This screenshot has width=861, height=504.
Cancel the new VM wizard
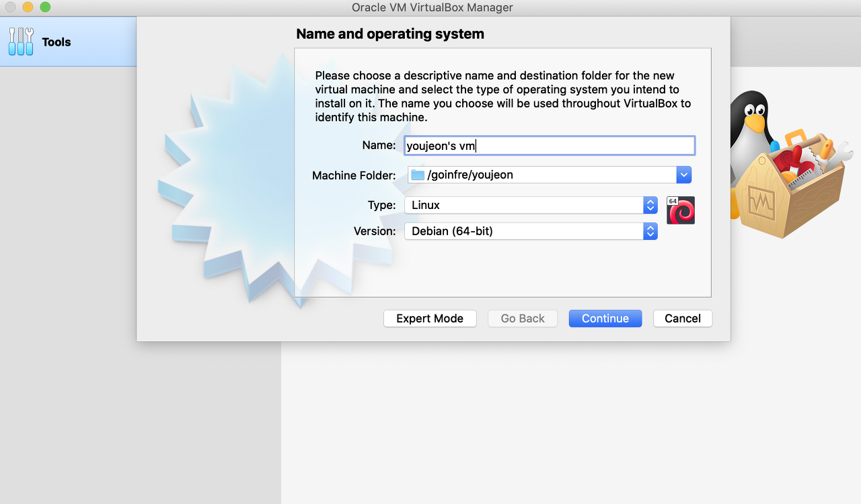click(x=683, y=319)
